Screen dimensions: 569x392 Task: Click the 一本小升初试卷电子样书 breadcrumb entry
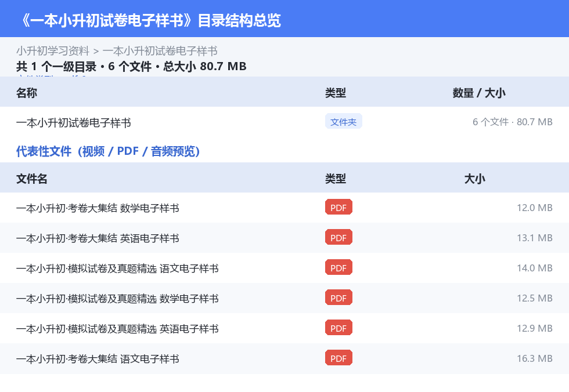[x=160, y=51]
